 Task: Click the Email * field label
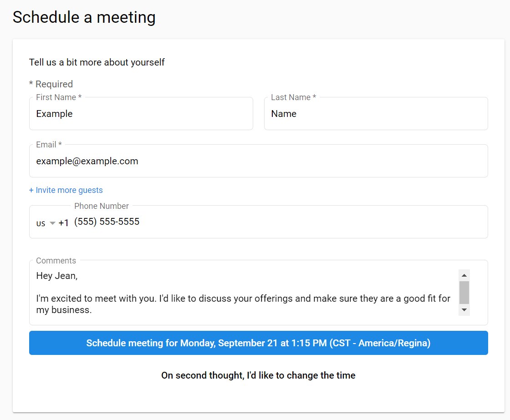[49, 145]
